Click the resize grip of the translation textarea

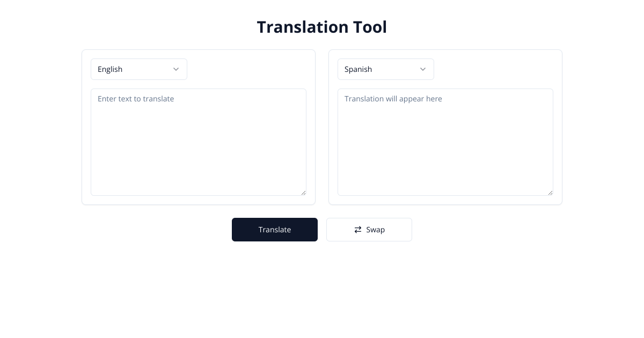click(x=550, y=193)
